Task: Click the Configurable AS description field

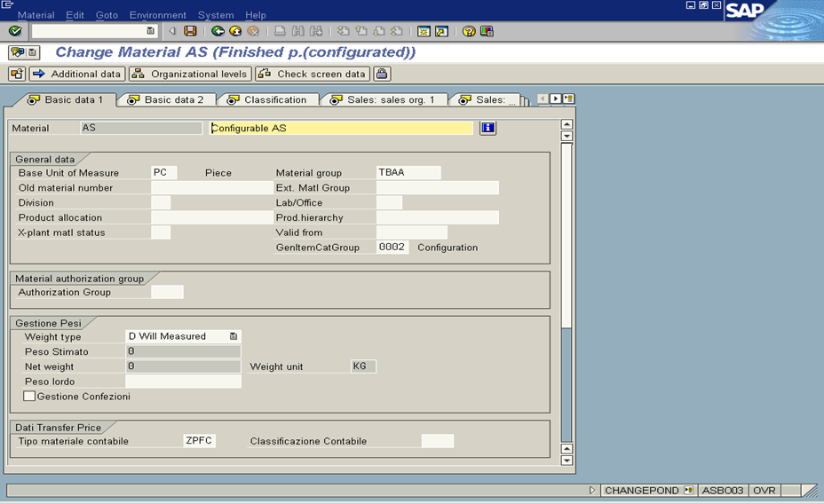Action: 341,128
